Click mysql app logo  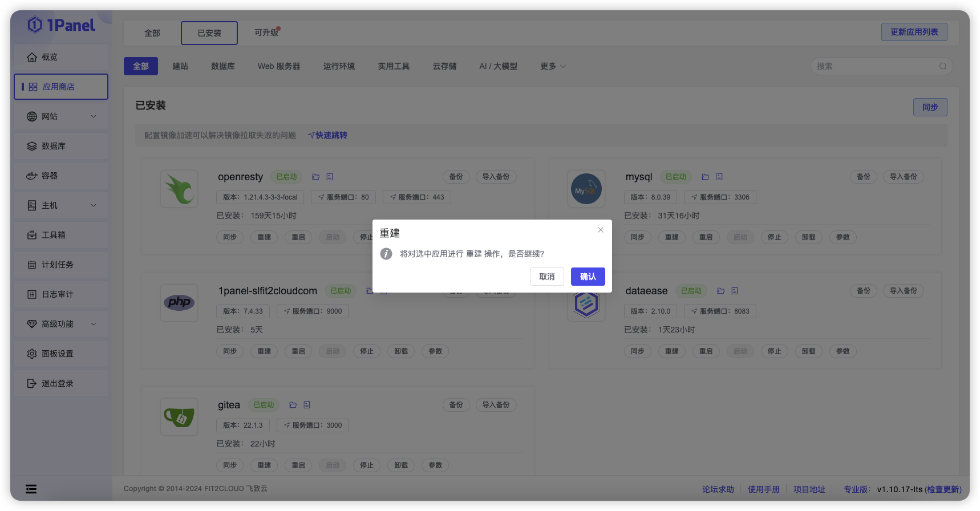point(586,189)
